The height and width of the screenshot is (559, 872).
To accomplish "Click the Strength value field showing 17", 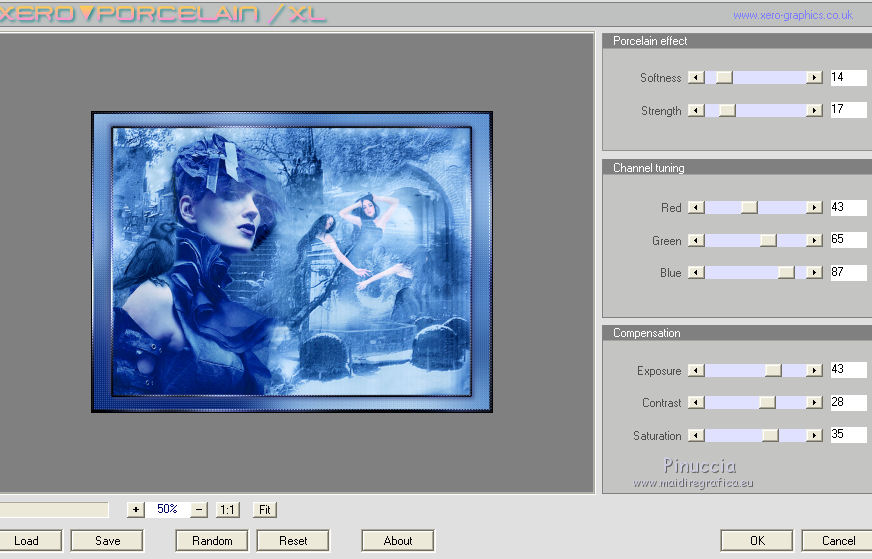I will tap(849, 110).
